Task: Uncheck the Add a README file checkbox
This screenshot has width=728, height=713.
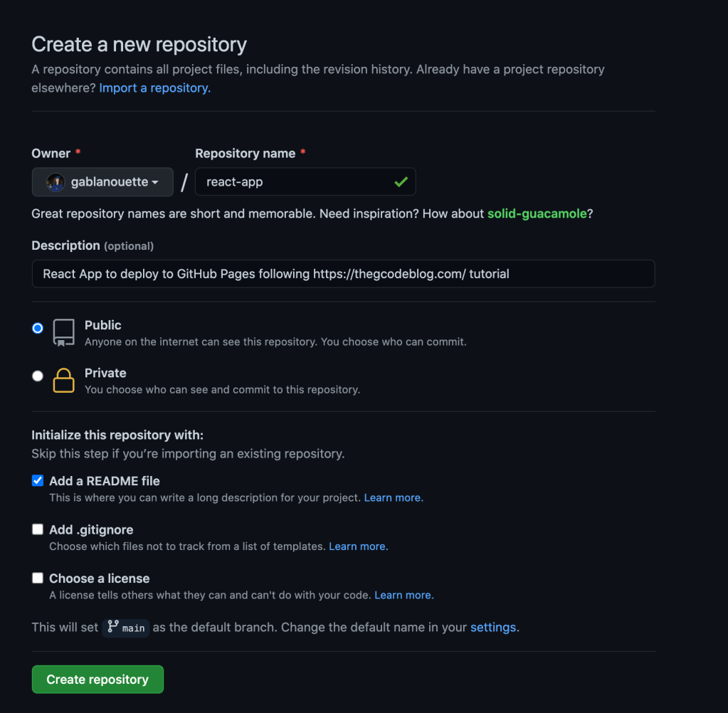Action: pyautogui.click(x=38, y=481)
